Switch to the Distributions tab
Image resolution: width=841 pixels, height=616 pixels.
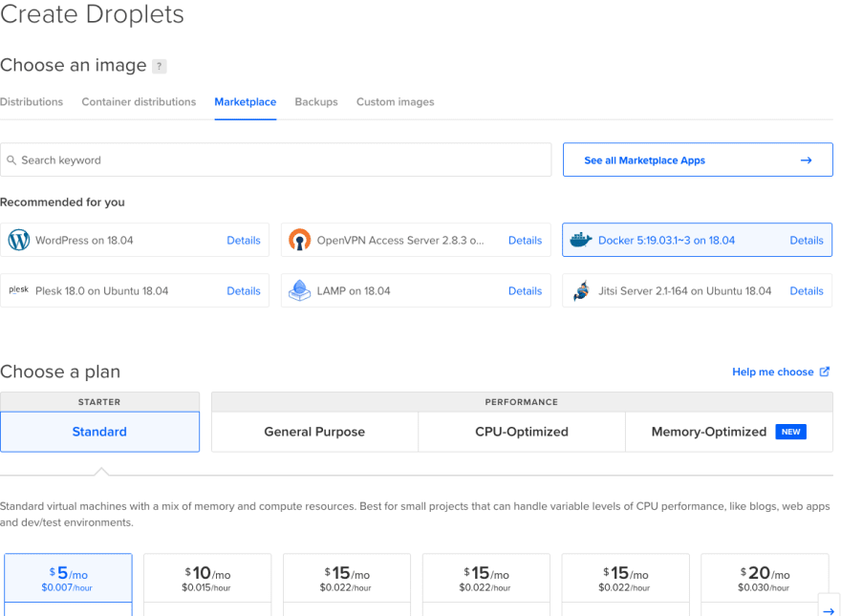click(x=32, y=102)
